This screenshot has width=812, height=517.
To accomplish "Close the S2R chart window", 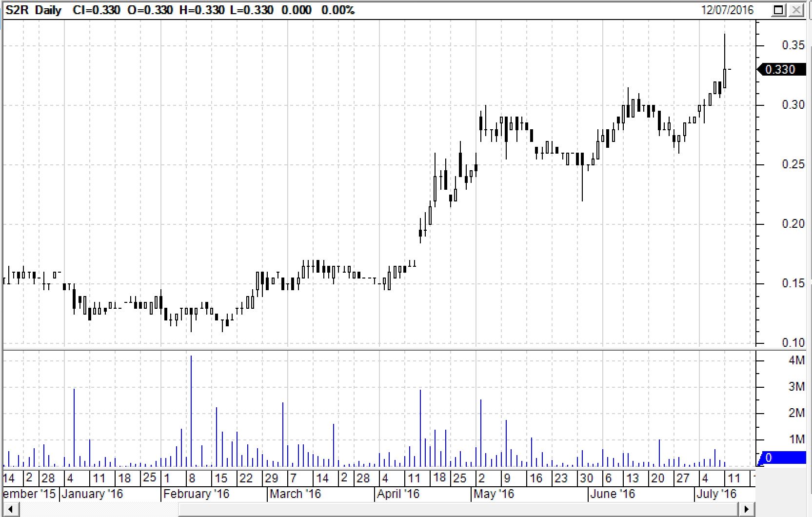I will [x=796, y=10].
